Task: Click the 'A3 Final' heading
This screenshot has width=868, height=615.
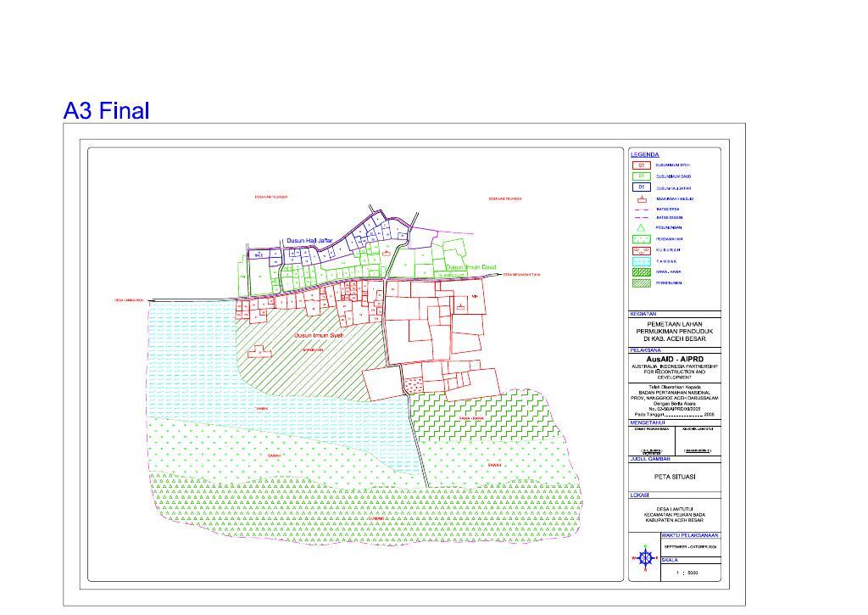Action: click(106, 110)
